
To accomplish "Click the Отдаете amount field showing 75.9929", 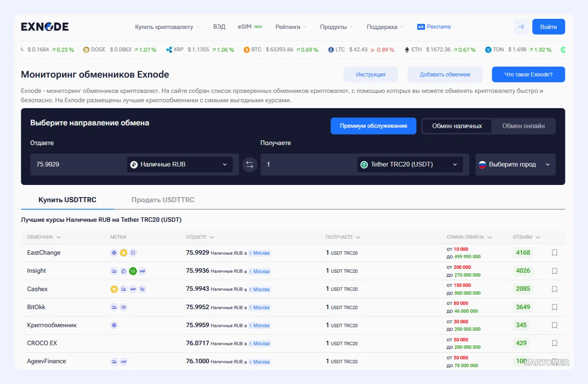I will (78, 165).
